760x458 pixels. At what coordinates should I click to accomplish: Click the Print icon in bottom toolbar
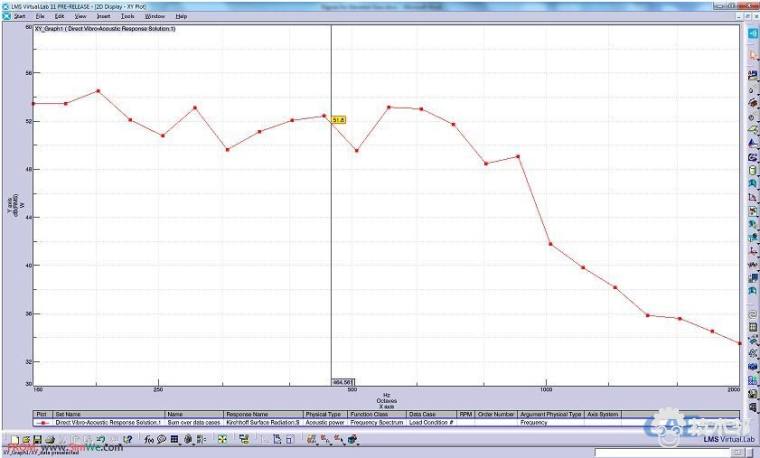pyautogui.click(x=49, y=438)
